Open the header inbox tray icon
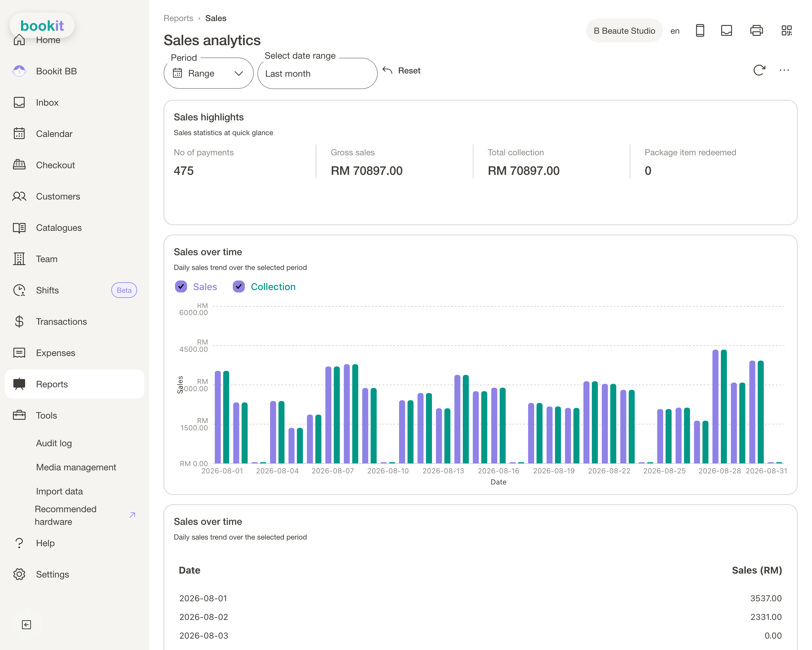Image resolution: width=812 pixels, height=650 pixels. pos(727,30)
